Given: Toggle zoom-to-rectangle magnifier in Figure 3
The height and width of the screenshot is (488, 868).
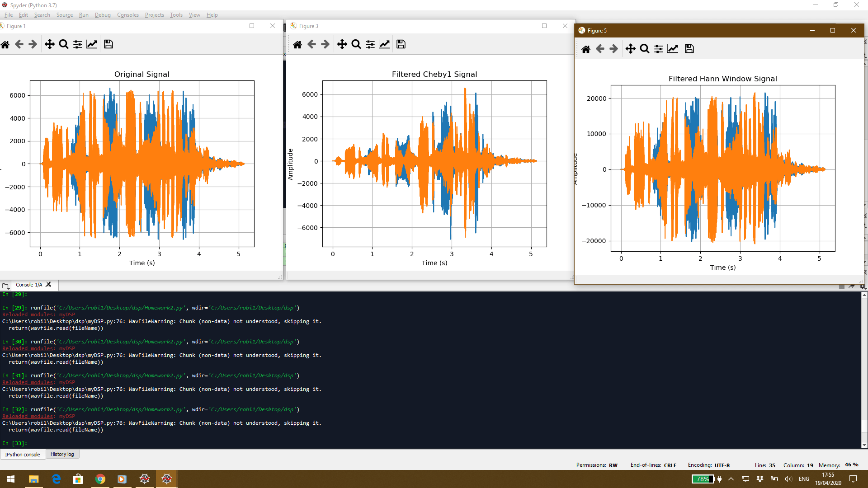Looking at the screenshot, I should point(356,44).
